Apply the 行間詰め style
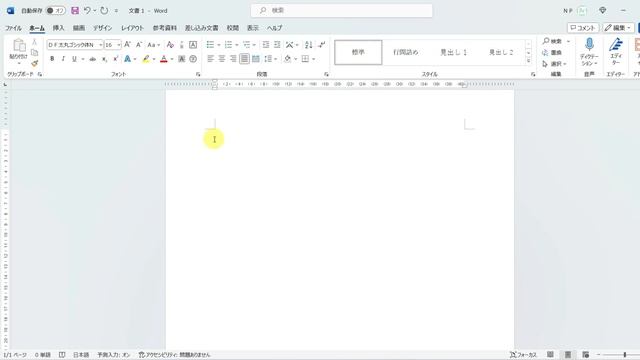This screenshot has width=640, height=360. click(x=406, y=52)
